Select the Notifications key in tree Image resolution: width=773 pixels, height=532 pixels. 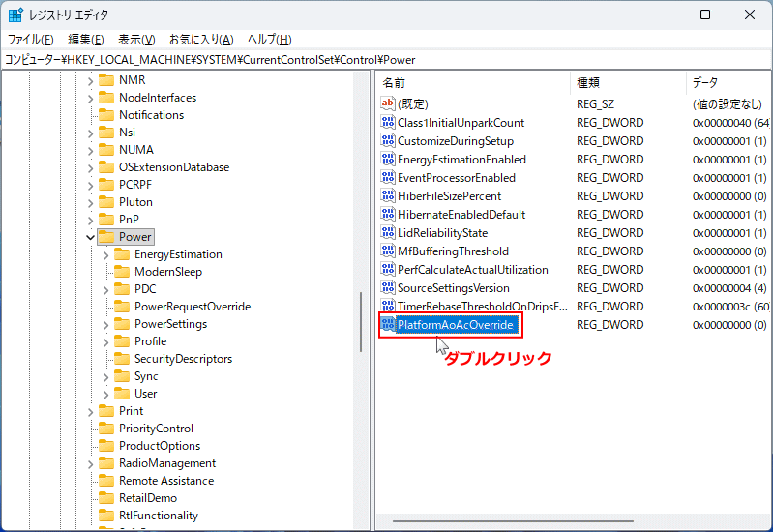[151, 115]
